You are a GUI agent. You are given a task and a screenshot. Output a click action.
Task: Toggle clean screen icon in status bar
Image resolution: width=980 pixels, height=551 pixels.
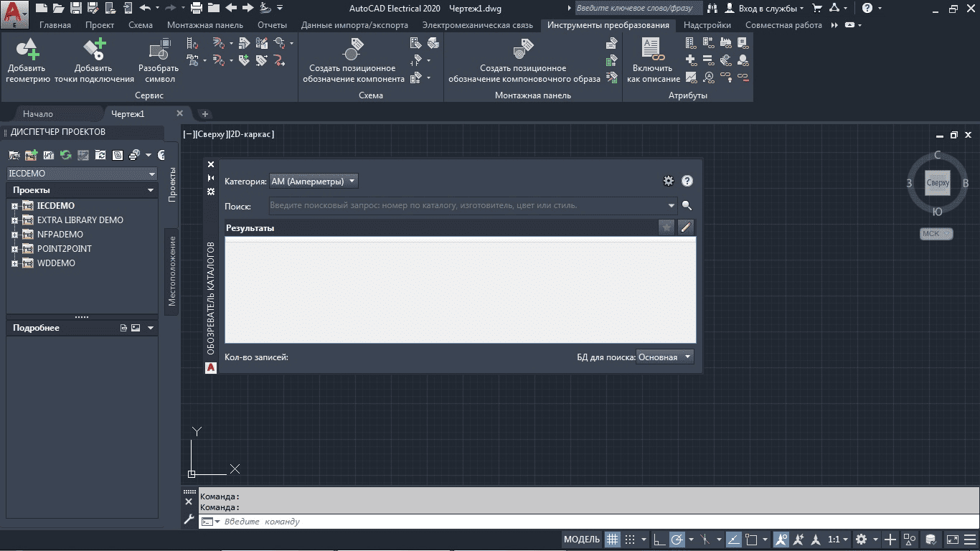pos(952,539)
